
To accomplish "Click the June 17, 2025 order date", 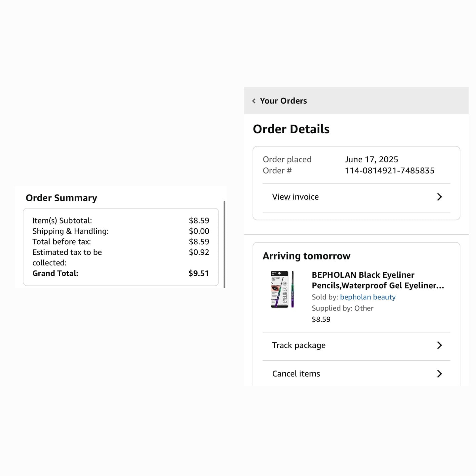I will click(x=371, y=159).
